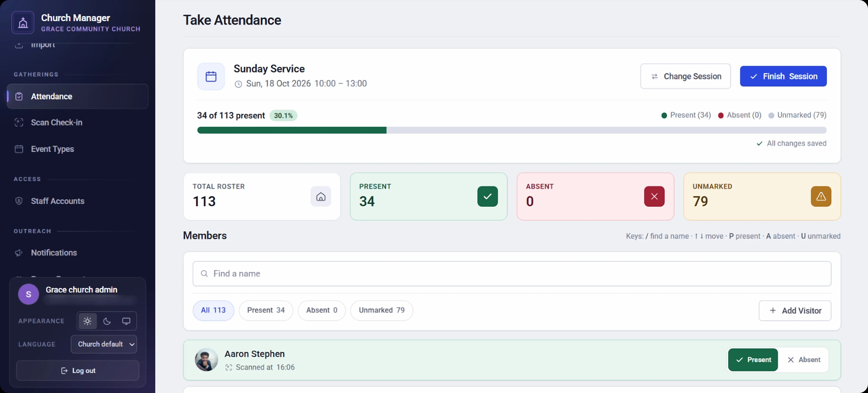
Task: Click the Sunday Service calendar icon
Action: [211, 77]
